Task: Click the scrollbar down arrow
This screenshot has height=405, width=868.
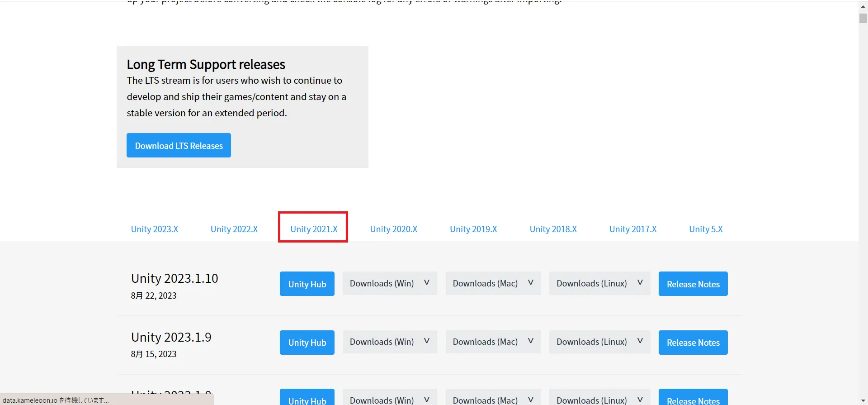Action: (863, 400)
